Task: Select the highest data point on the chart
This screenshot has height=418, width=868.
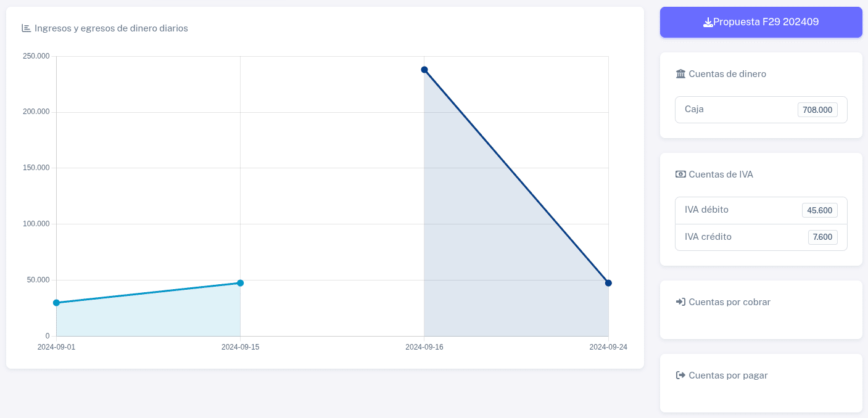Action: click(x=424, y=70)
